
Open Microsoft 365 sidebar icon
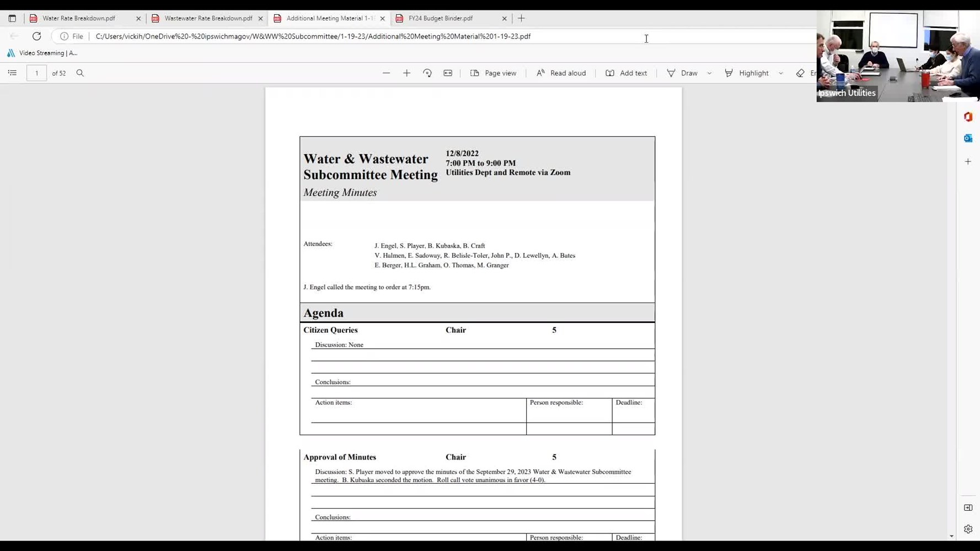[968, 117]
